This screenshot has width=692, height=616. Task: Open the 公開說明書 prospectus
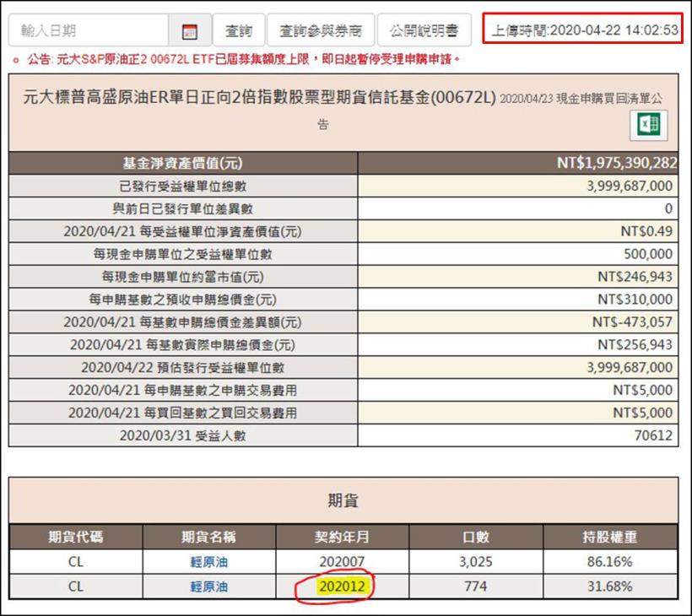[x=424, y=30]
